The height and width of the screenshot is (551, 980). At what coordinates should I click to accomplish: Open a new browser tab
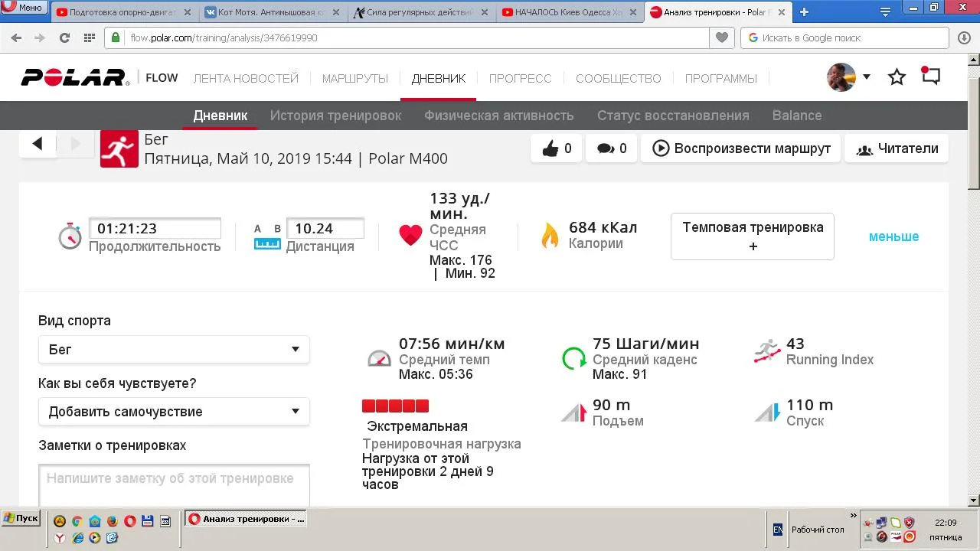tap(804, 11)
